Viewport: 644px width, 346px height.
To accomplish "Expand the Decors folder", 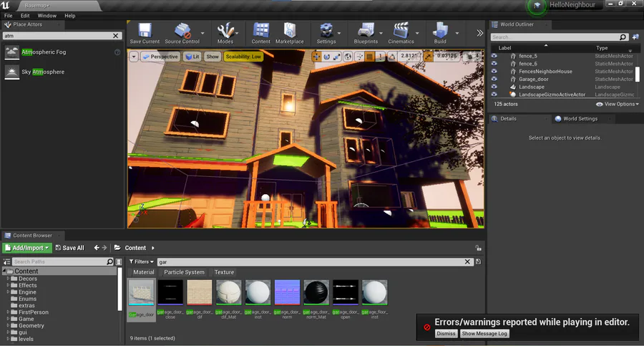I will (x=7, y=279).
